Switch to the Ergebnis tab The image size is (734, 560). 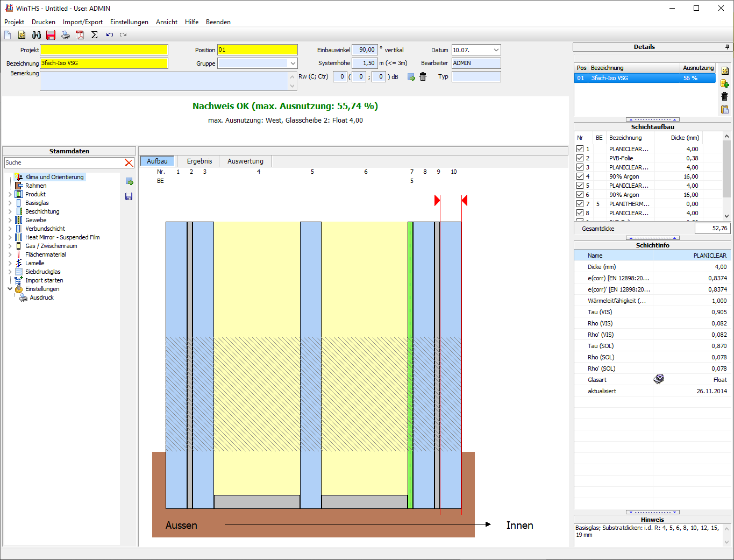(199, 161)
